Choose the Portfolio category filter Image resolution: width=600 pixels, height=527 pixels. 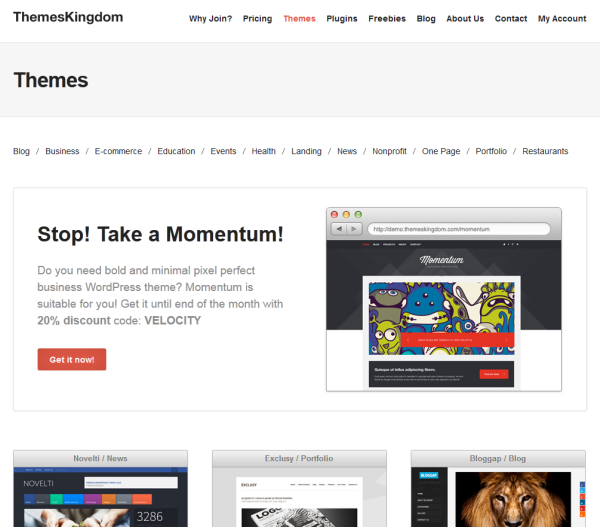[491, 152]
